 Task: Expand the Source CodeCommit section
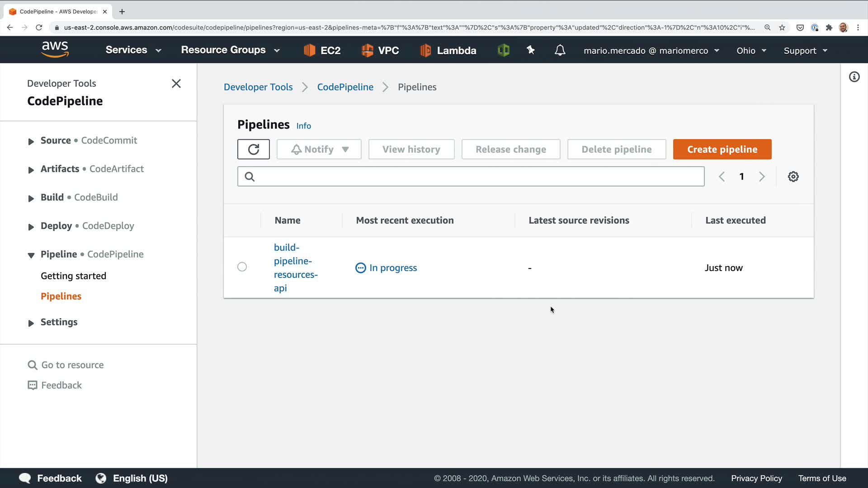pos(31,141)
